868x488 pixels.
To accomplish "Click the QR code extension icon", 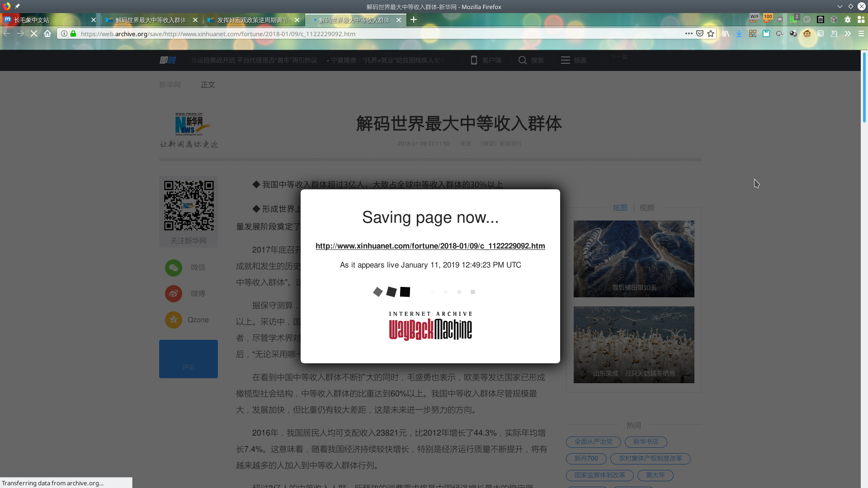I will 753,34.
